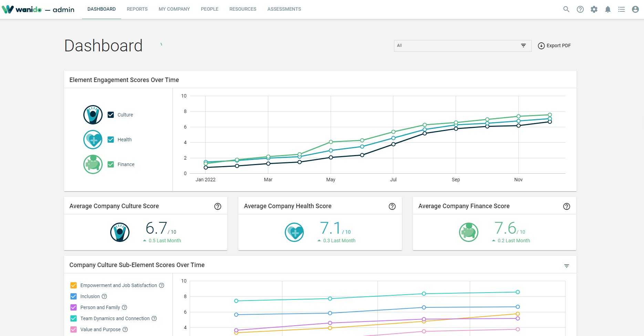
Task: Uncheck the Culture series checkbox
Action: coord(111,114)
